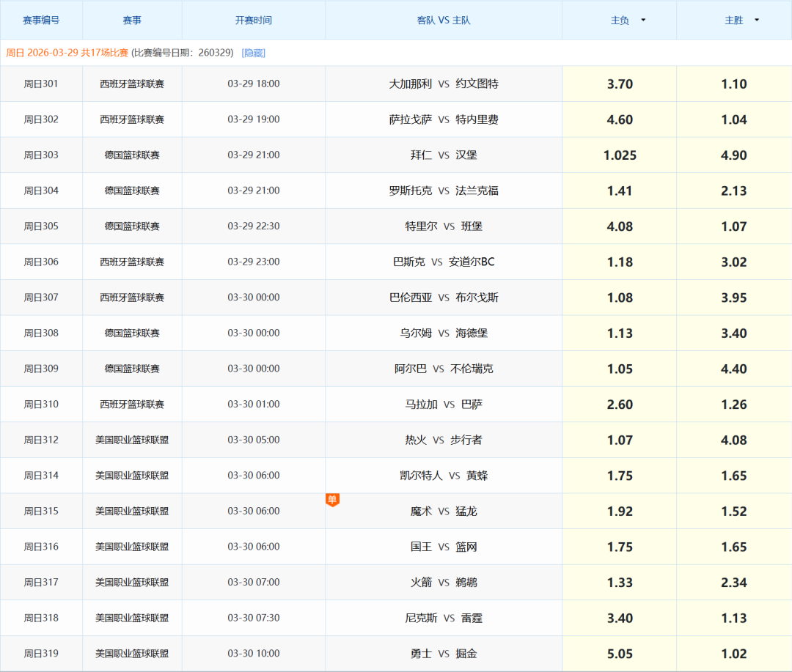Select 主负 odds 3.70 for 大加那利 vs 约文图特
Viewport: 792px width, 672px height.
click(x=620, y=84)
